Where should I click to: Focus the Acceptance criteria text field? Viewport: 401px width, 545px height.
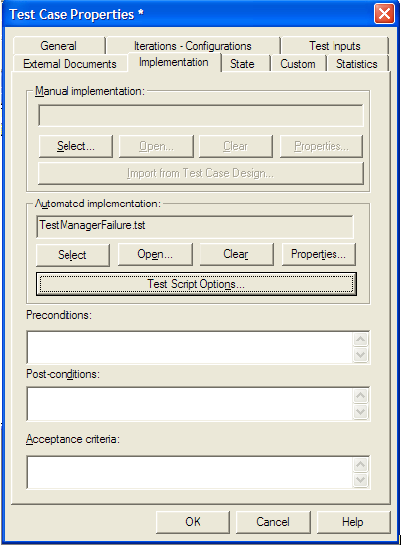click(190, 472)
